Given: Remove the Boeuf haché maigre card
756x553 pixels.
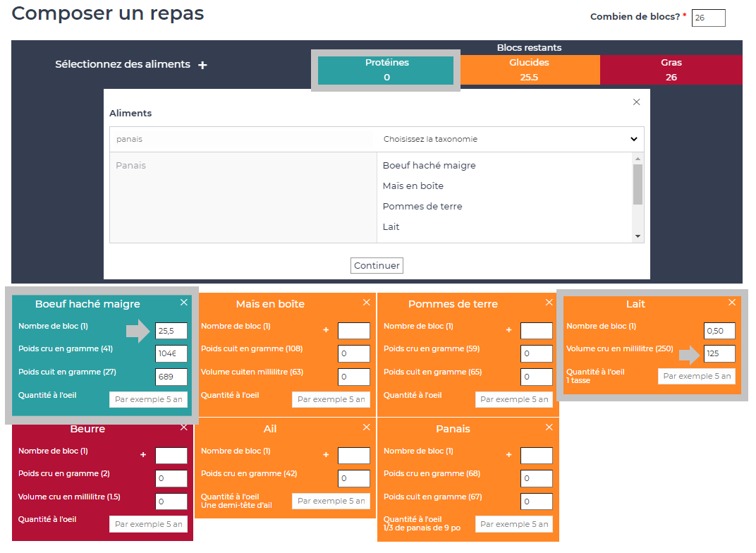Looking at the screenshot, I should click(x=184, y=303).
